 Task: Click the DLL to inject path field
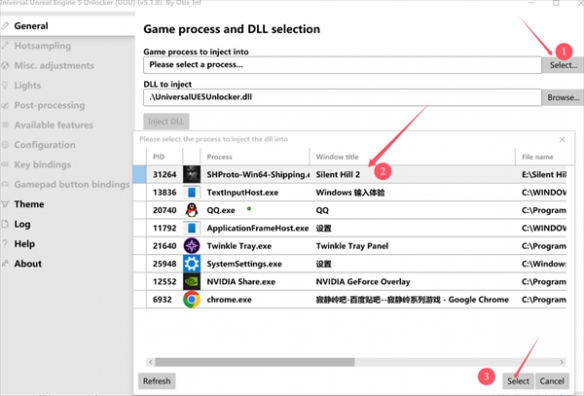(x=342, y=97)
